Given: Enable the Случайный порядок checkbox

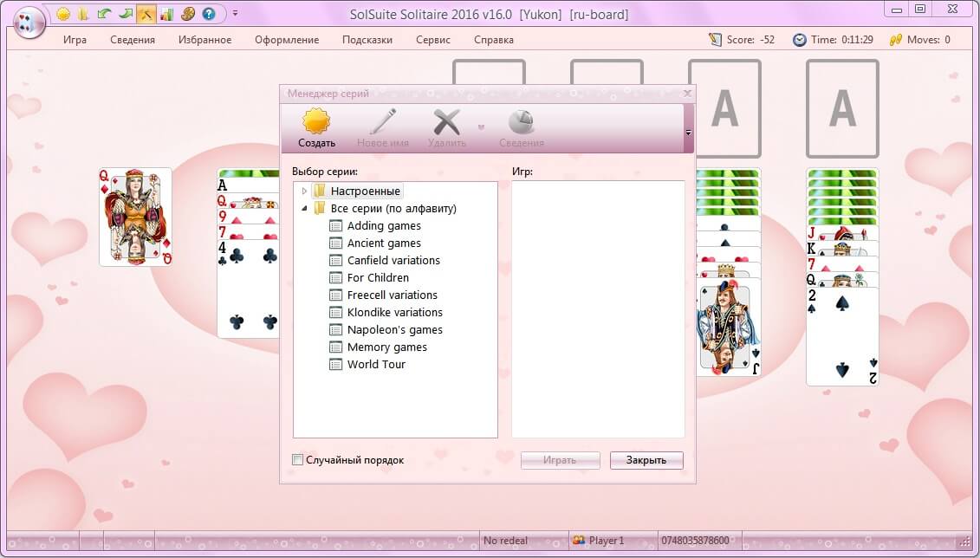Looking at the screenshot, I should [x=298, y=460].
